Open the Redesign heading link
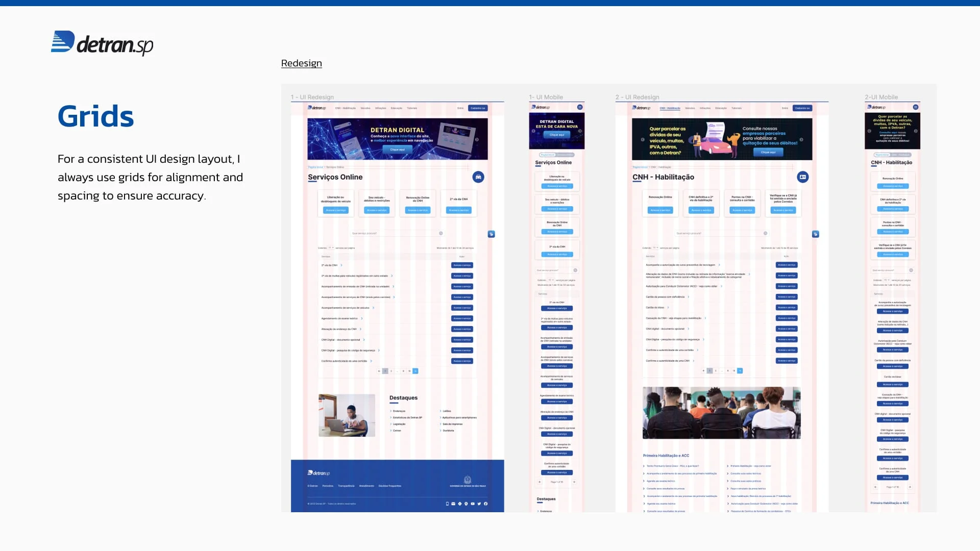This screenshot has width=980, height=551. tap(301, 63)
